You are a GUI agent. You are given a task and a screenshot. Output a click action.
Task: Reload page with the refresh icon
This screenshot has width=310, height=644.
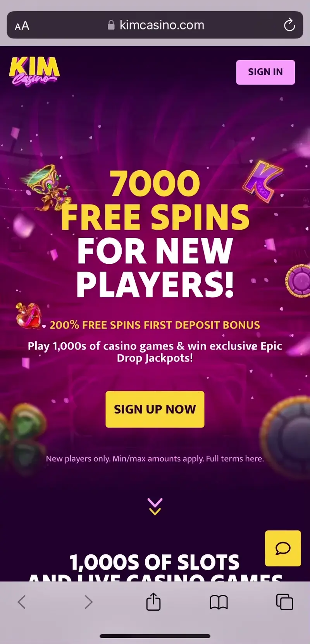click(x=289, y=25)
